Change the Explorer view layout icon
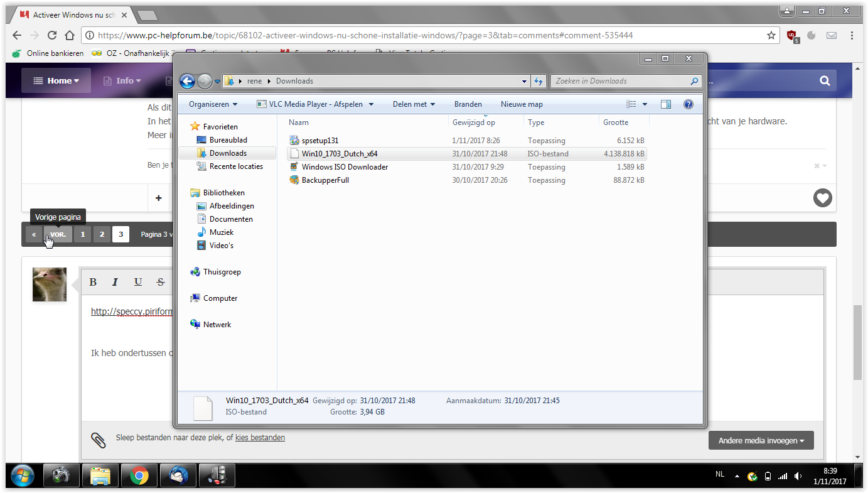 tap(631, 104)
